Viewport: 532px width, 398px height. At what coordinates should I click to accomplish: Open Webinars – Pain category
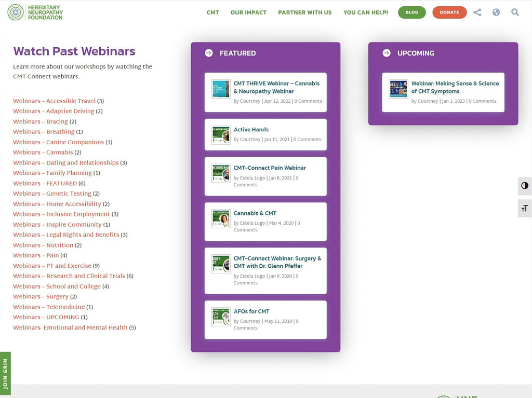tap(36, 255)
